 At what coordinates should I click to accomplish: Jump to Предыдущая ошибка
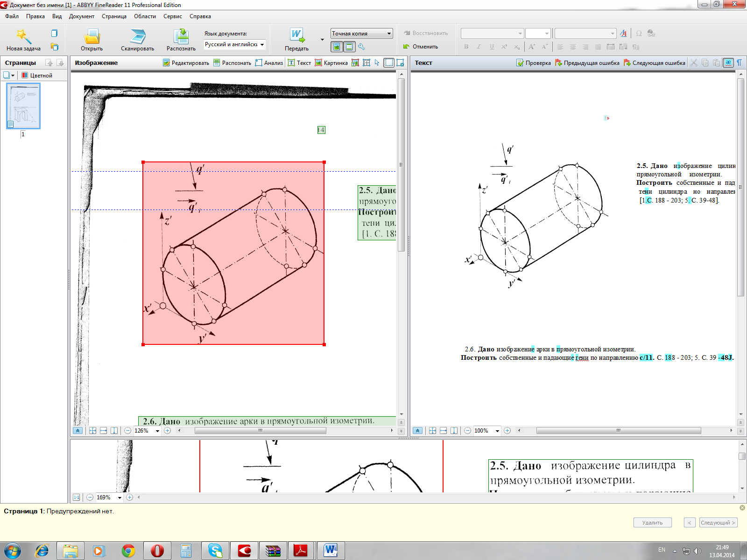tap(587, 63)
